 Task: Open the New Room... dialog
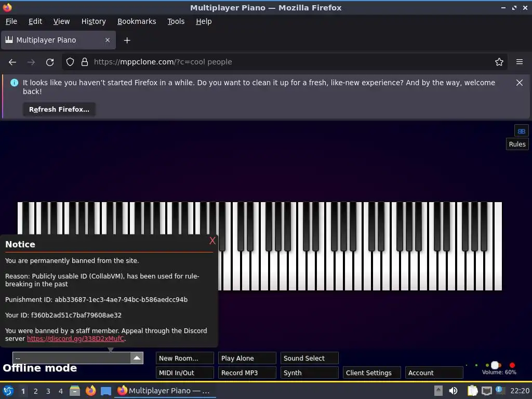click(185, 358)
